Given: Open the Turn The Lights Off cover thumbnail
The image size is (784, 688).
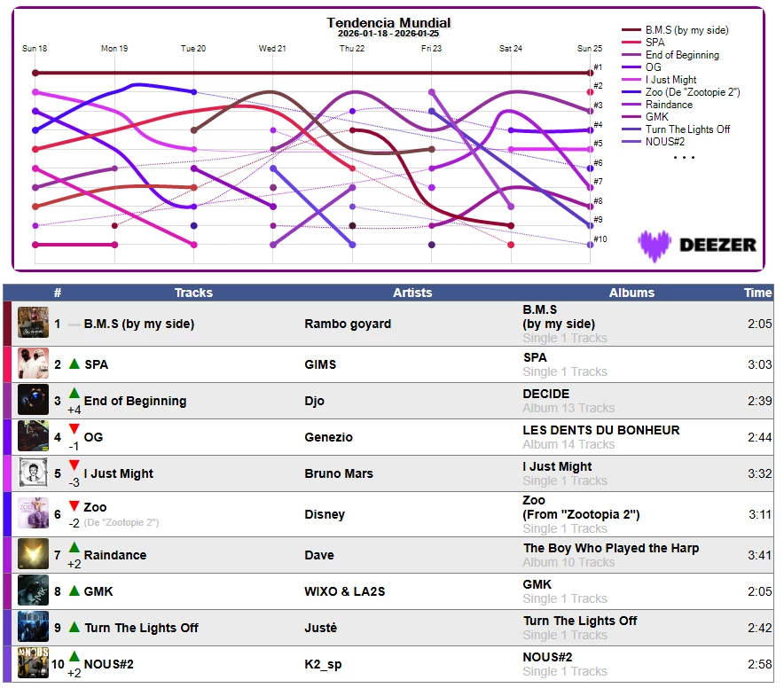Looking at the screenshot, I should [x=33, y=627].
